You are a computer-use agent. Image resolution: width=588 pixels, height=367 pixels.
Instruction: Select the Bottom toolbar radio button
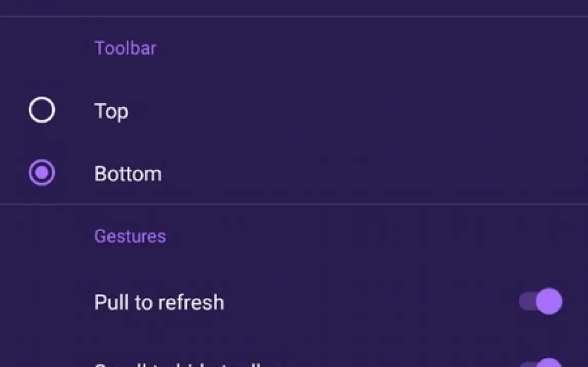(42, 173)
